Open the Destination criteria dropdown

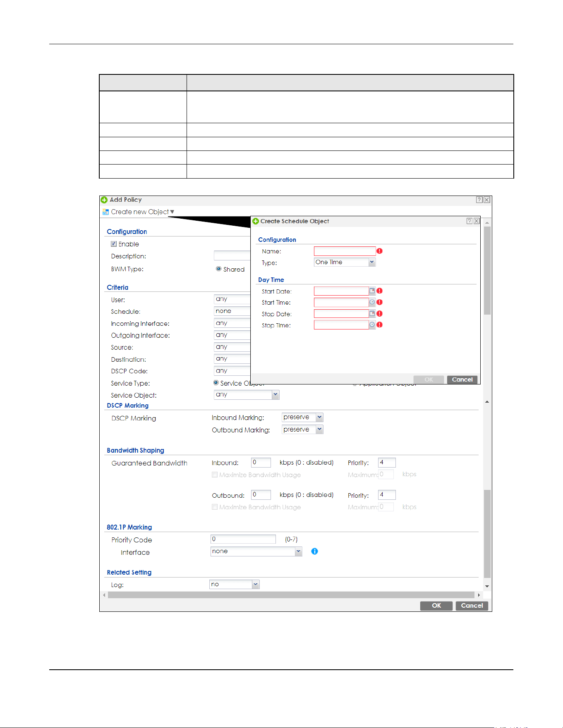pos(232,359)
